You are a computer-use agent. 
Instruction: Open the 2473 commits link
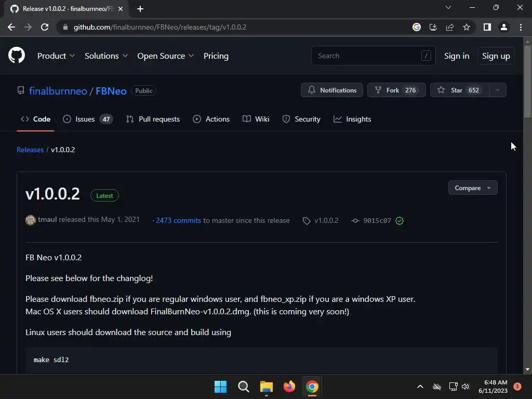[179, 220]
